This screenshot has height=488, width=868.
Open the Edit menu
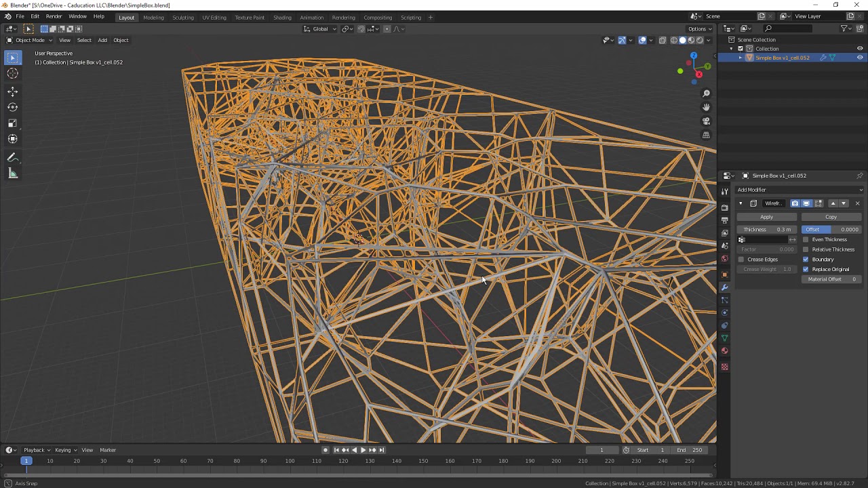[x=35, y=16]
